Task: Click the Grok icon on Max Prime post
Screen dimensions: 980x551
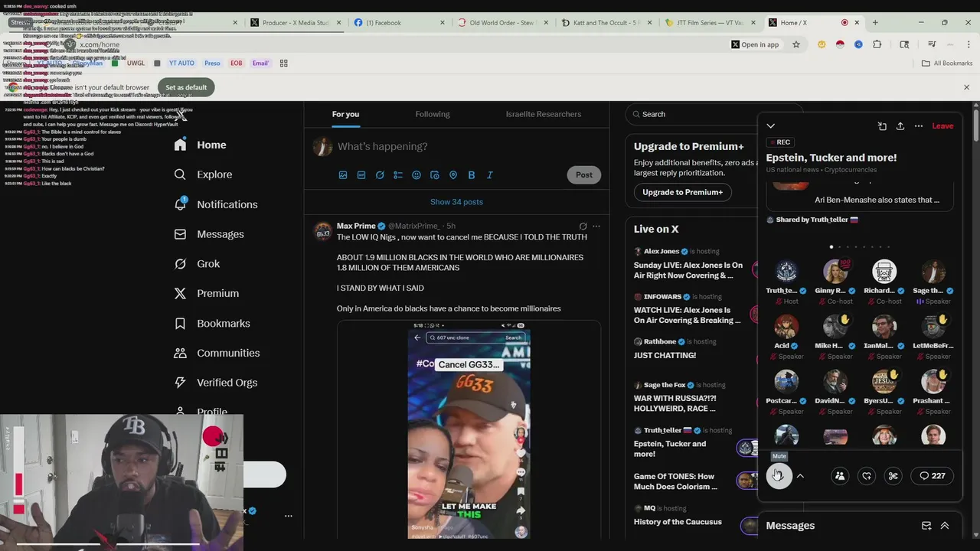Action: pos(583,227)
